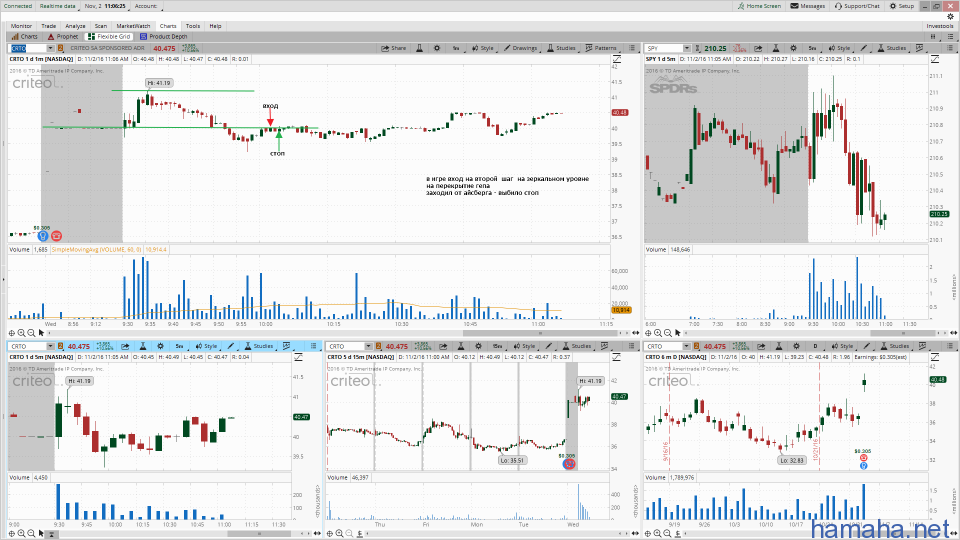
Task: Click the Investools button
Action: (940, 26)
